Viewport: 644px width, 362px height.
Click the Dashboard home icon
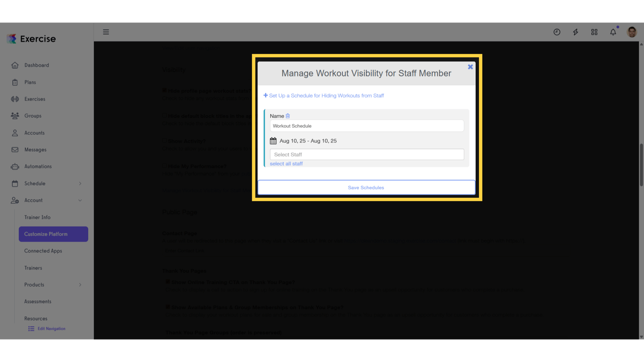point(15,65)
